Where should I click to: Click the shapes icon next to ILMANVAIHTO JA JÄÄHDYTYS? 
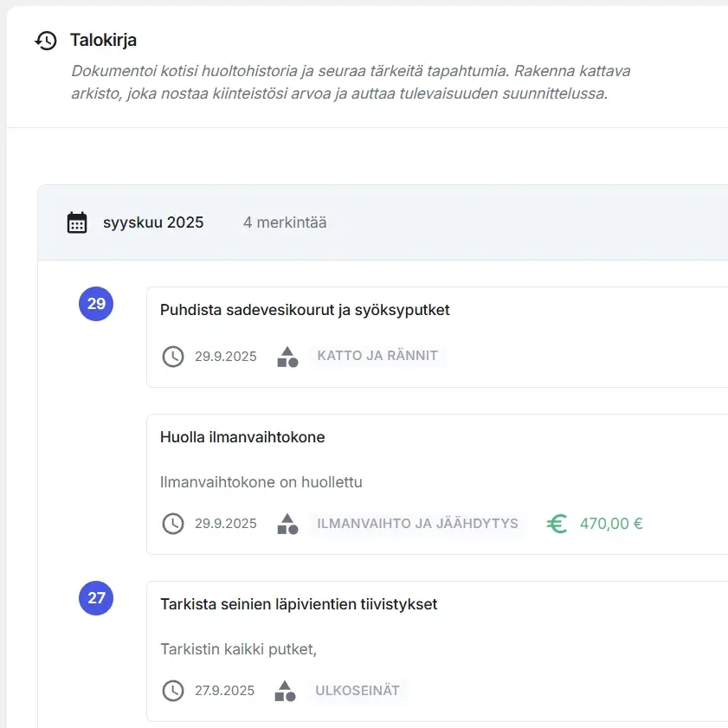click(x=287, y=524)
